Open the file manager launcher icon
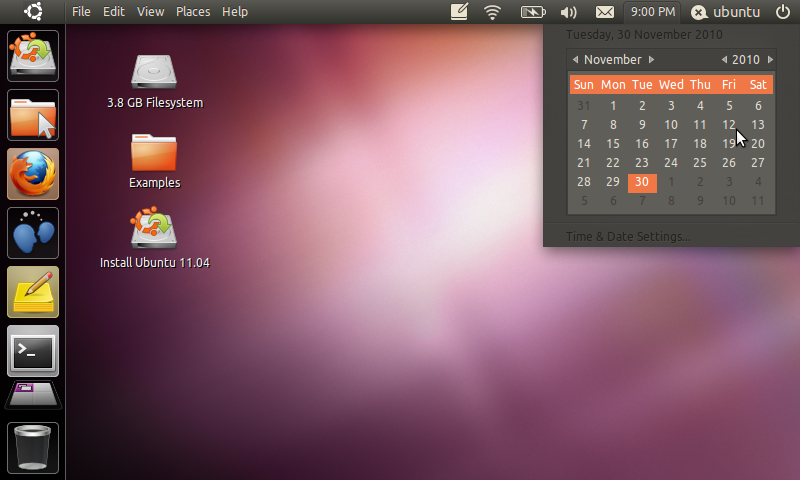The height and width of the screenshot is (480, 800). pyautogui.click(x=33, y=115)
